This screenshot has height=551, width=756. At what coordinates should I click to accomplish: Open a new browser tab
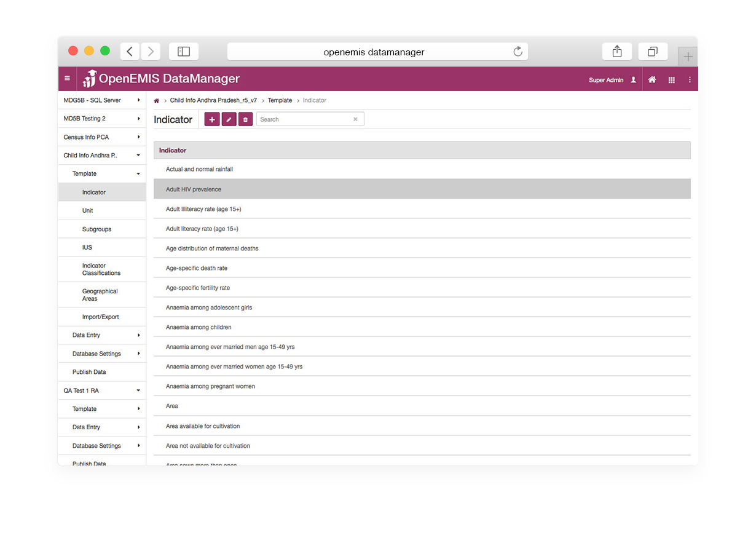(x=688, y=57)
